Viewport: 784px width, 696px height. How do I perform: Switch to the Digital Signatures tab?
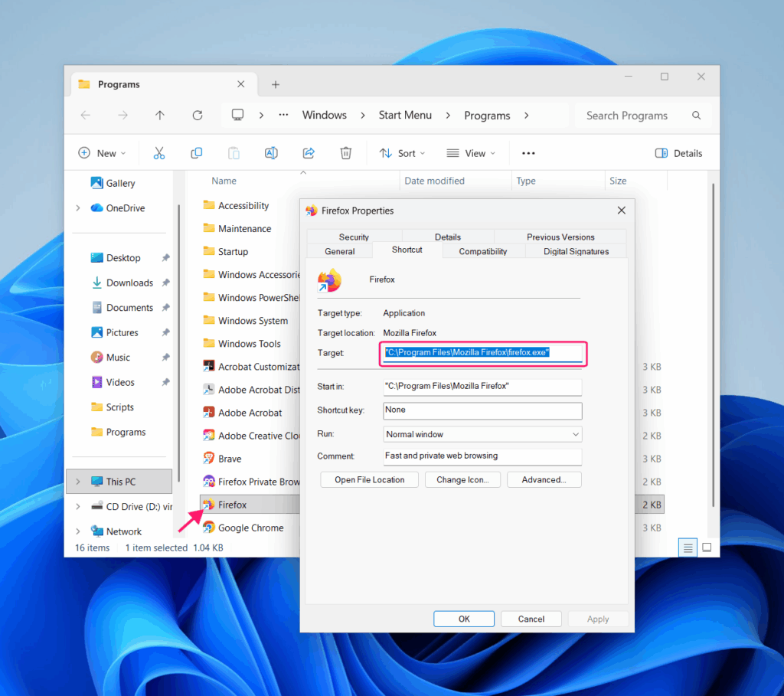pyautogui.click(x=576, y=251)
